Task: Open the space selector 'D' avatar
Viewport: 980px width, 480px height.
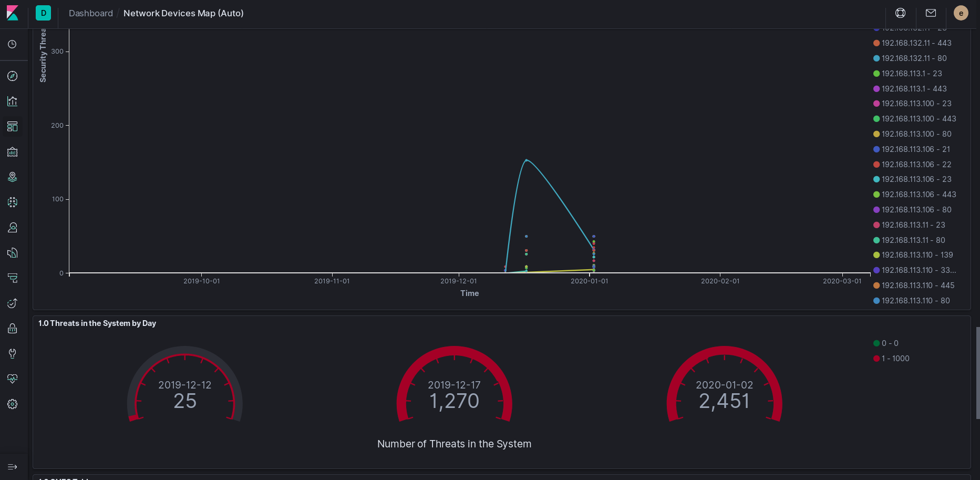Action: 43,13
